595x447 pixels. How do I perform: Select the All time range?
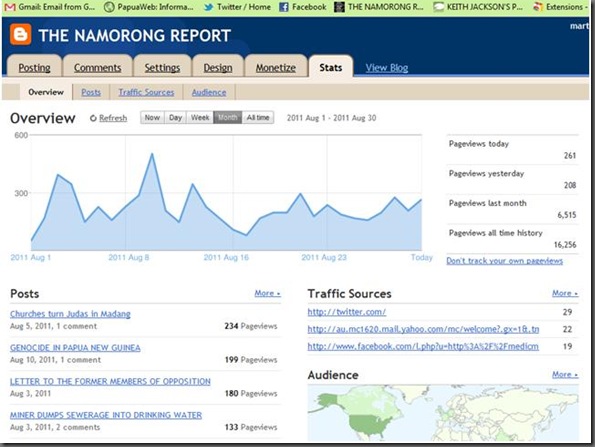point(258,118)
